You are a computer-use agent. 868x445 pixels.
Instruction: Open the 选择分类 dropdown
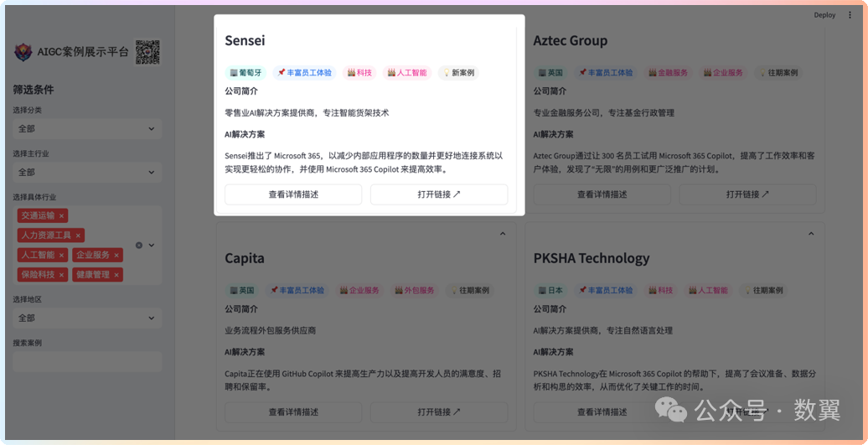(87, 128)
